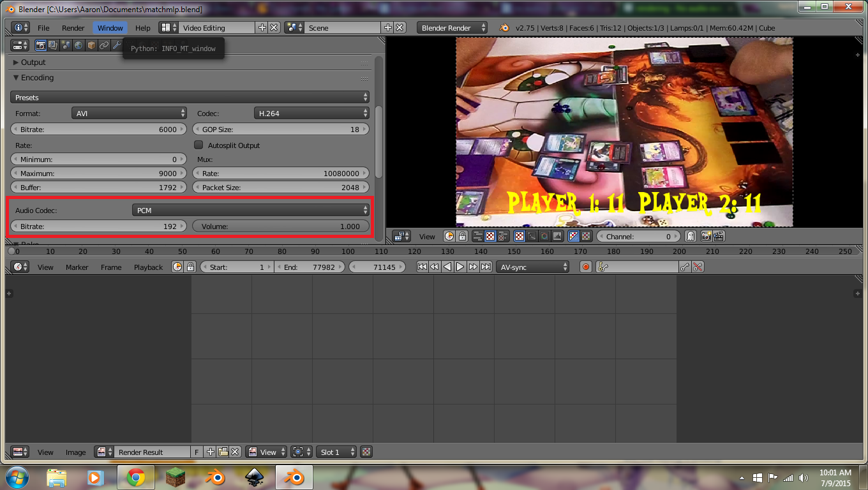Open the Help menu

(143, 27)
